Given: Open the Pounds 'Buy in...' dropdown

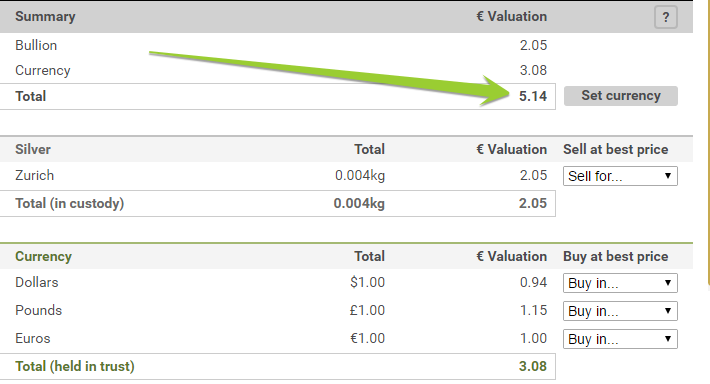Looking at the screenshot, I should [620, 311].
